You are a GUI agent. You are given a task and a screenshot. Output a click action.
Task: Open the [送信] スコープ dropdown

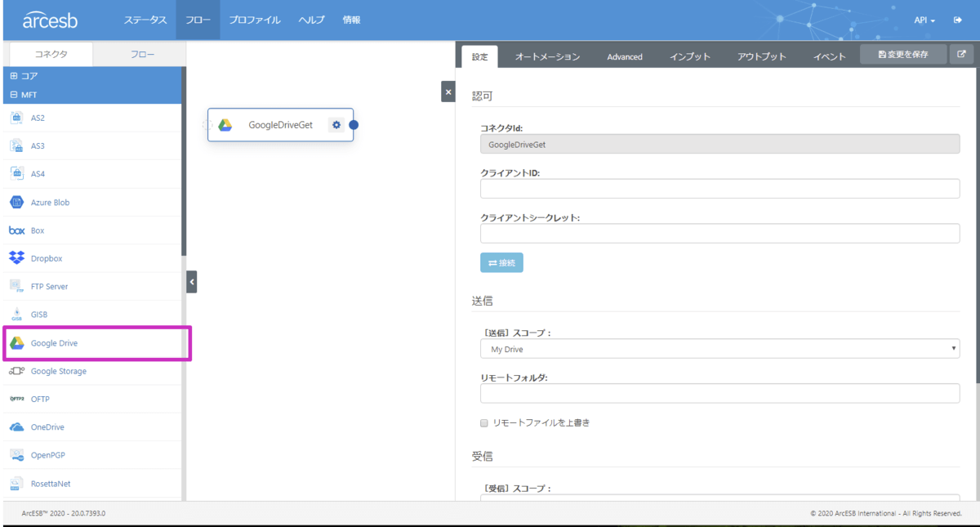click(x=719, y=349)
